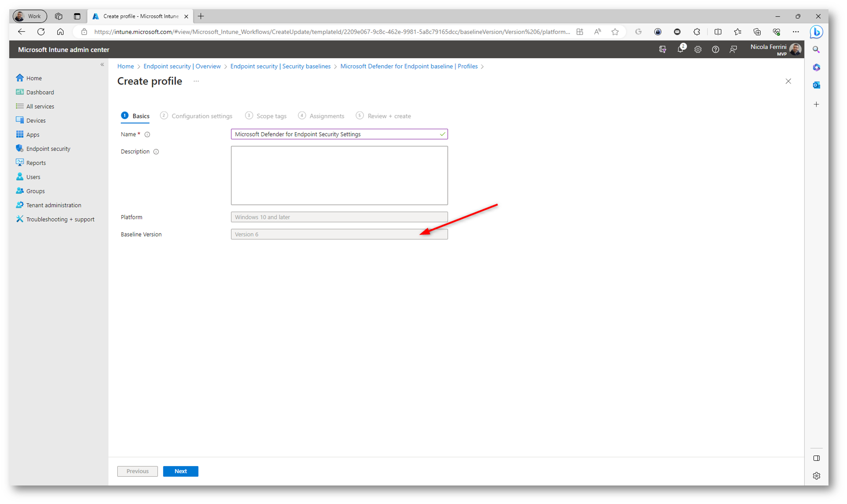Screen dimensions: 847x504
Task: Select the Basics step tab
Action: [x=135, y=116]
